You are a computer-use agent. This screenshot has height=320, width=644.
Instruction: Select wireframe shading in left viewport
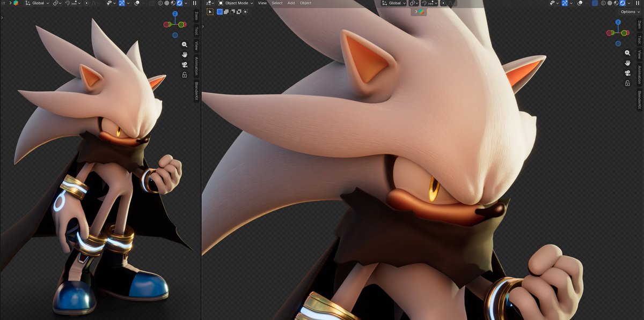point(160,3)
